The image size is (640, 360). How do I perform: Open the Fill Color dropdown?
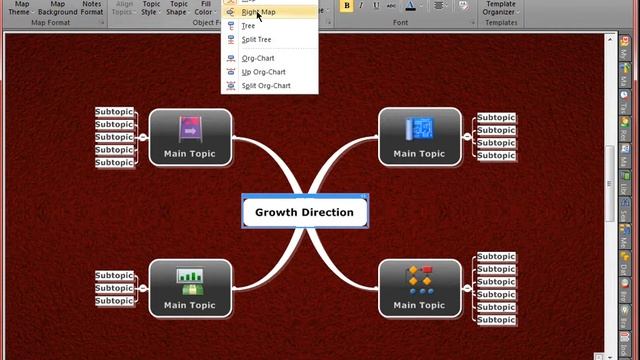pyautogui.click(x=205, y=8)
